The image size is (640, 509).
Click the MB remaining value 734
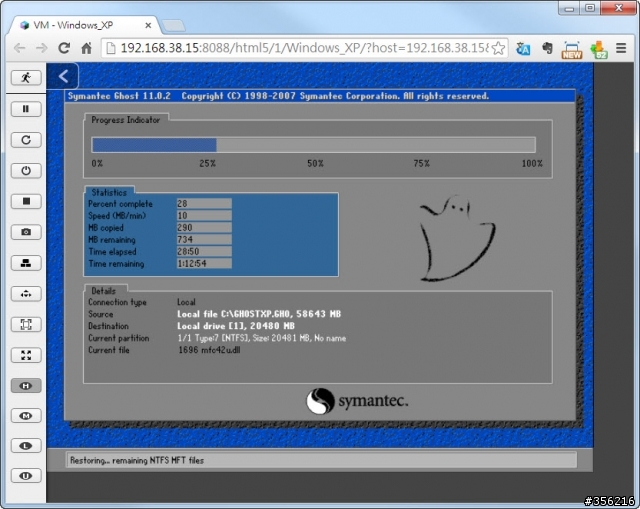coord(204,240)
